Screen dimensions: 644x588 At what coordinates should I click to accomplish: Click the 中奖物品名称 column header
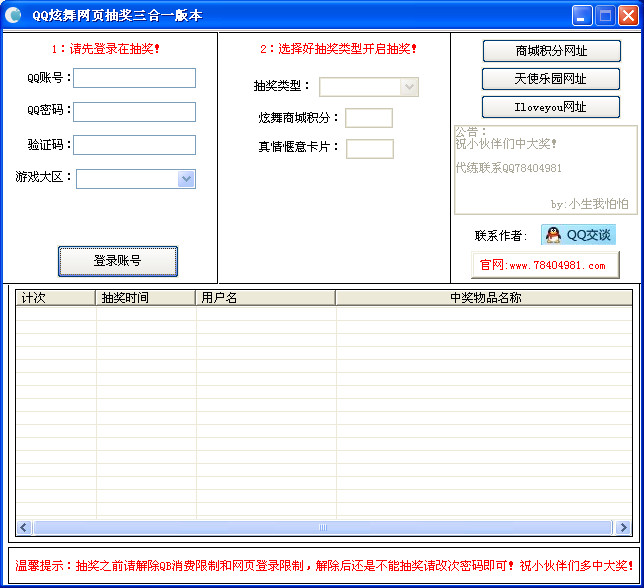484,298
